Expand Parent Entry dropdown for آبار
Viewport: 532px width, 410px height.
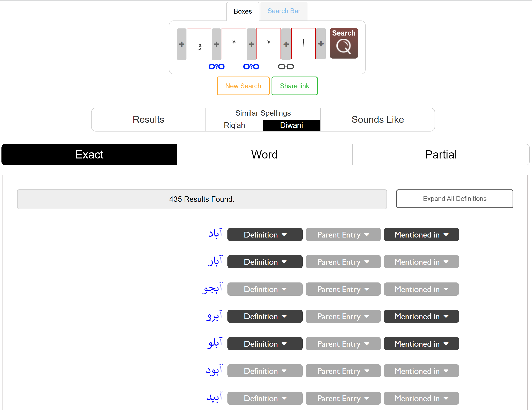pyautogui.click(x=343, y=262)
